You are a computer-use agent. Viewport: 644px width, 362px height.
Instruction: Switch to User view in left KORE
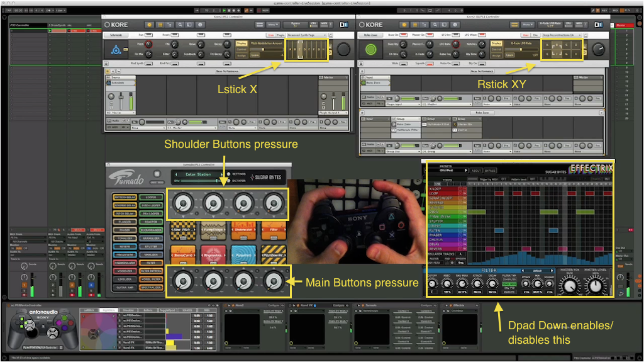pos(271,35)
